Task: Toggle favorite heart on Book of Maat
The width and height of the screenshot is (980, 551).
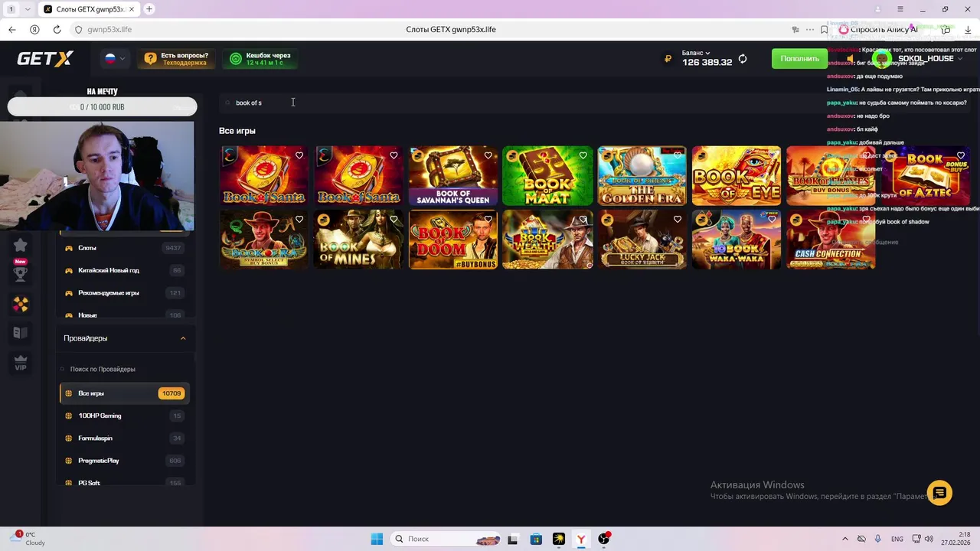Action: [583, 155]
